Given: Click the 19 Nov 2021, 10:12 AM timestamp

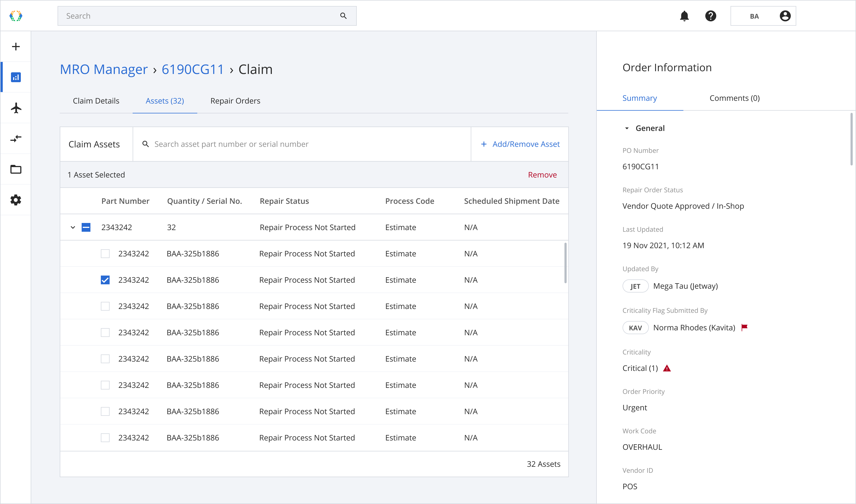Looking at the screenshot, I should coord(663,245).
